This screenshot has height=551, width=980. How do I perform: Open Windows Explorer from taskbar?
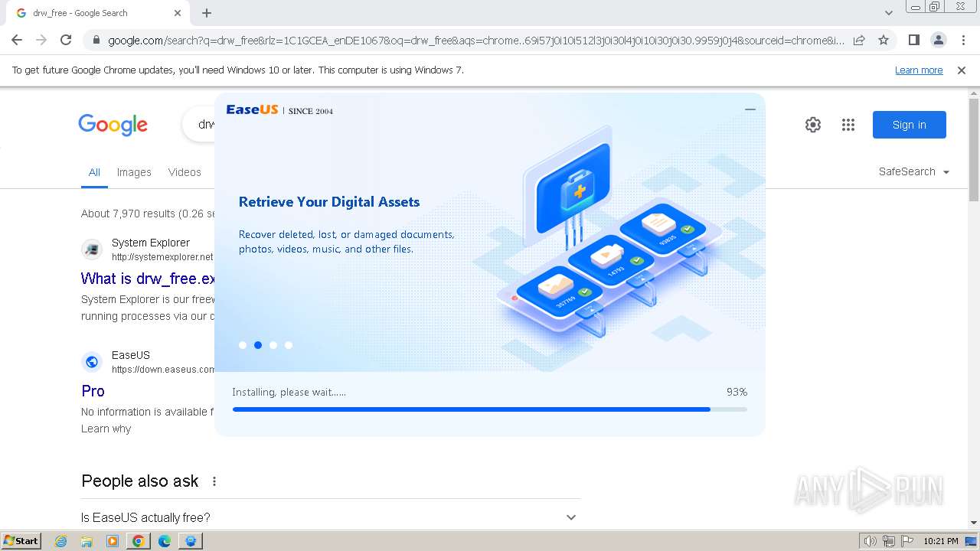click(x=87, y=541)
